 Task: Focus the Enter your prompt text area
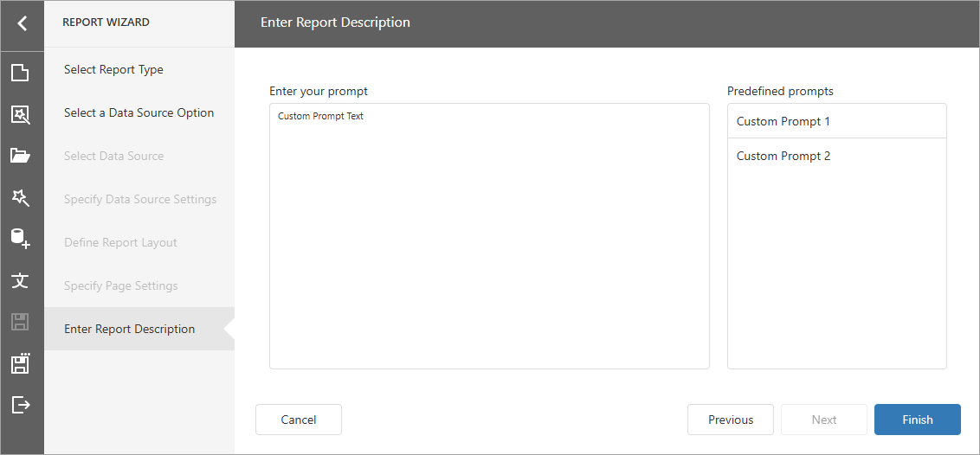click(x=489, y=236)
